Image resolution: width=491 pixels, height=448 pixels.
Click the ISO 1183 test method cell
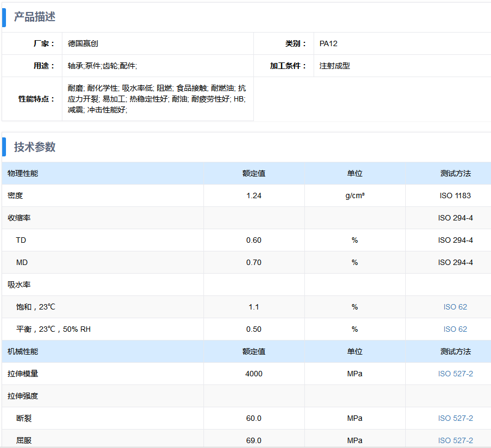click(x=455, y=195)
